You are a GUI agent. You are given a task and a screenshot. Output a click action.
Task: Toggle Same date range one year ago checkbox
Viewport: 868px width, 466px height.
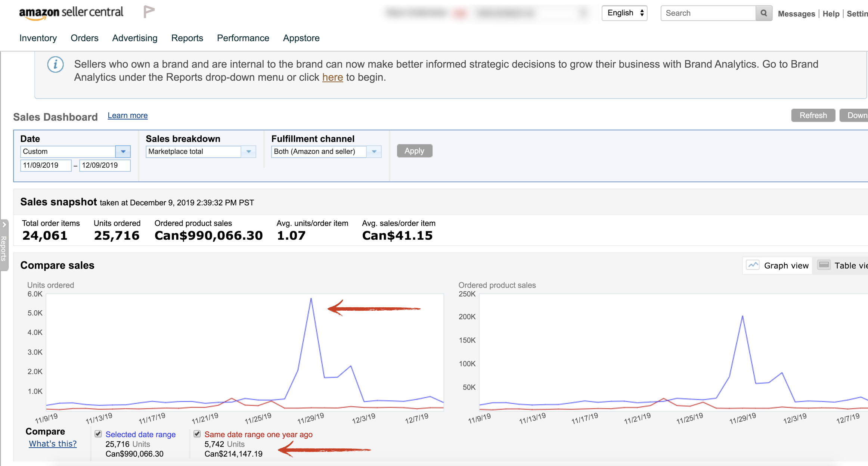pyautogui.click(x=197, y=434)
